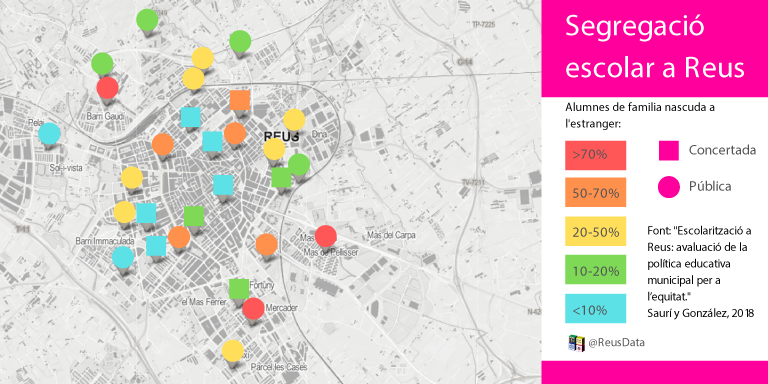
Task: Click the bold REUS city label
Action: pyautogui.click(x=281, y=137)
